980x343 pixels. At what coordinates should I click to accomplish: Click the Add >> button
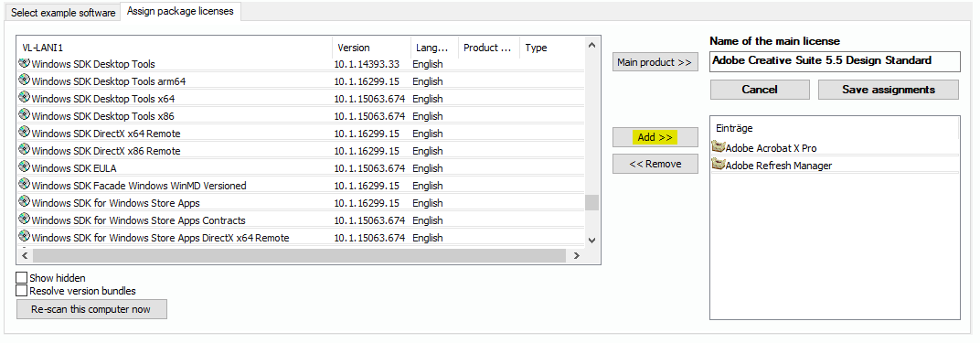(655, 137)
